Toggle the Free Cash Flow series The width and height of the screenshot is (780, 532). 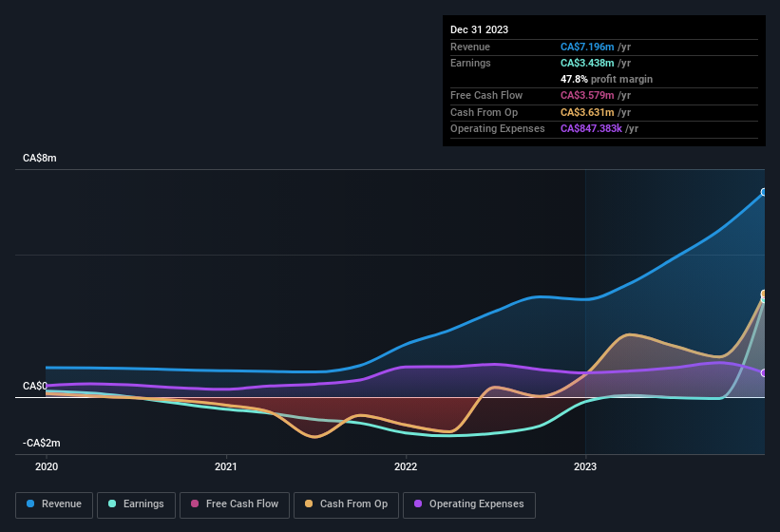[235, 504]
